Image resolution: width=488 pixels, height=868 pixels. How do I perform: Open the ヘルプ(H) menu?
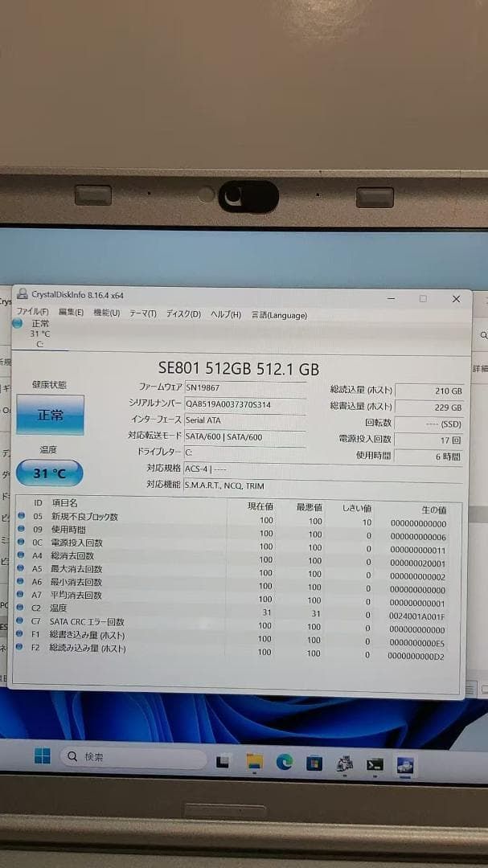point(225,314)
